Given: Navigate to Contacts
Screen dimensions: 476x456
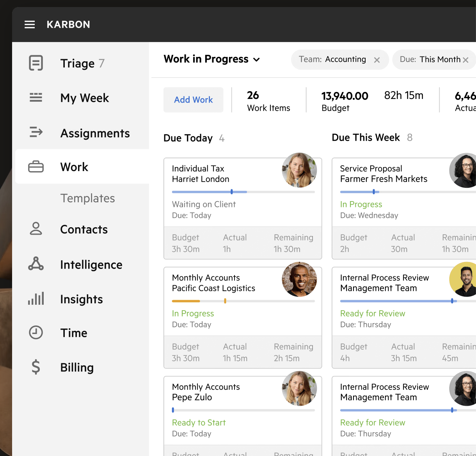Looking at the screenshot, I should click(84, 229).
